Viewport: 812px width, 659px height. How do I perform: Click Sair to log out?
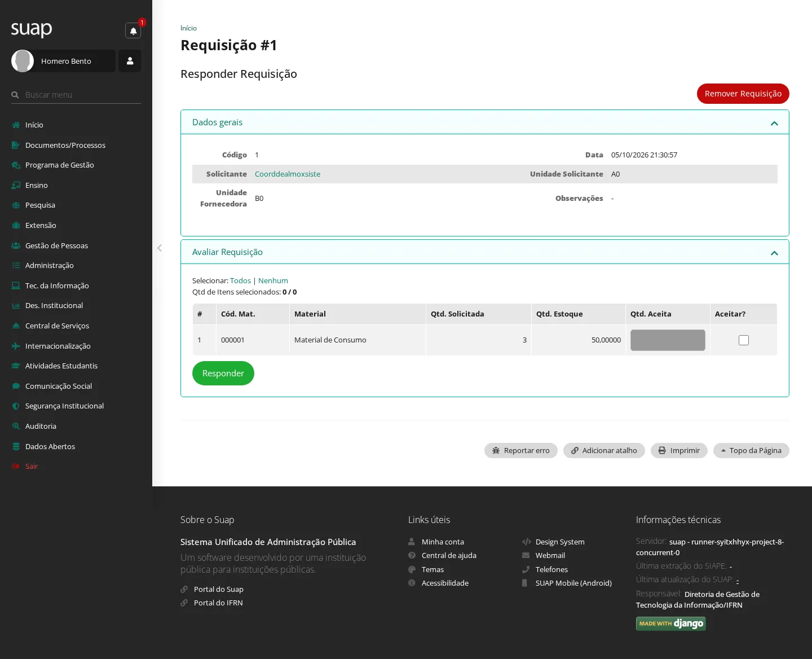(32, 466)
